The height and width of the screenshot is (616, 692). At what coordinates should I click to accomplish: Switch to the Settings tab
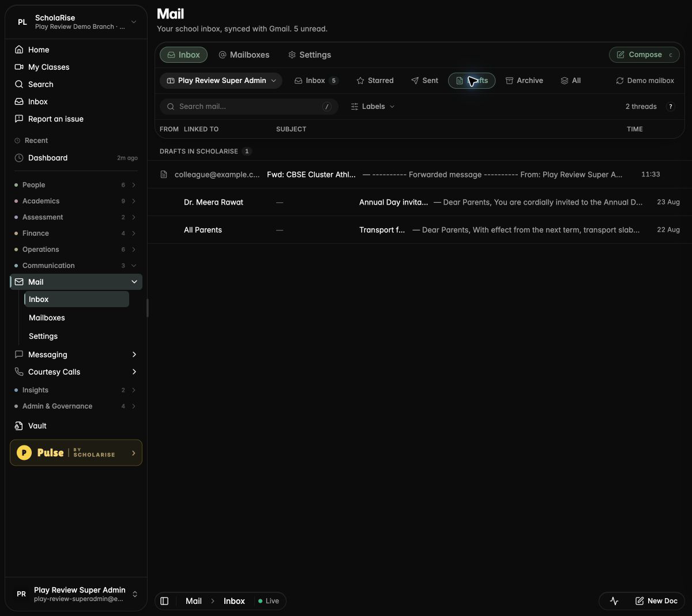[309, 55]
